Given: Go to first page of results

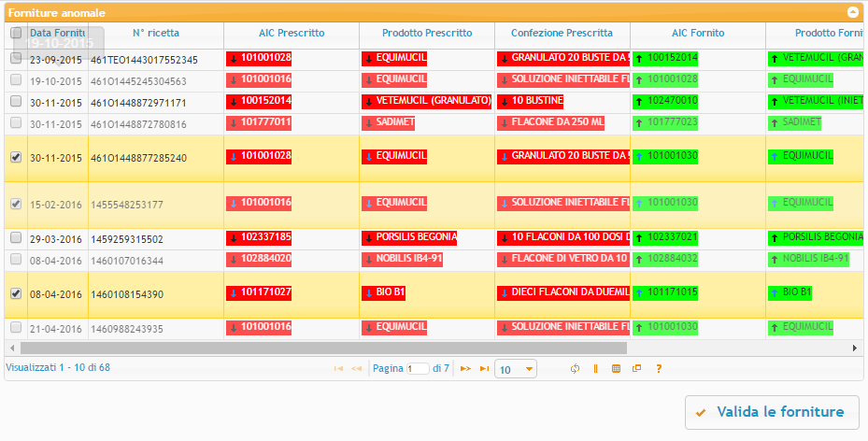Looking at the screenshot, I should 338,368.
